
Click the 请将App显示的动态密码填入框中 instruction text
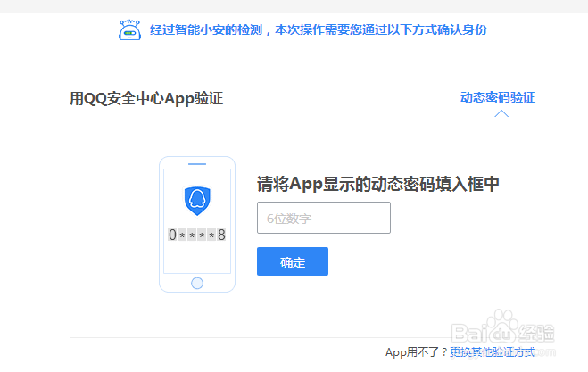[x=378, y=184]
